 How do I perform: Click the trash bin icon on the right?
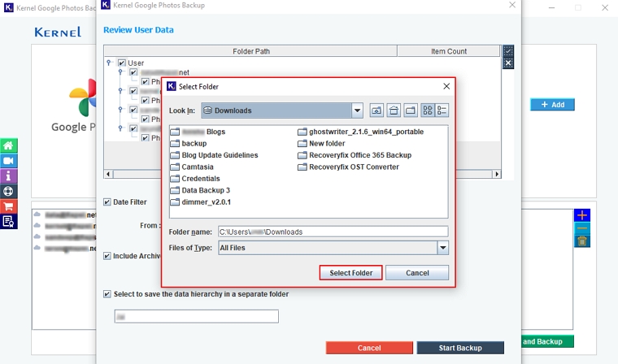pyautogui.click(x=582, y=241)
